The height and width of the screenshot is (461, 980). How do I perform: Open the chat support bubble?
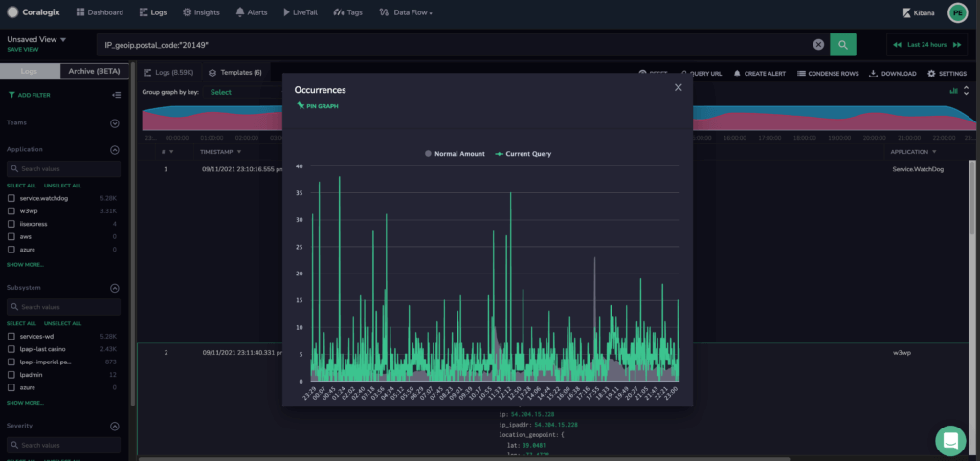click(950, 440)
